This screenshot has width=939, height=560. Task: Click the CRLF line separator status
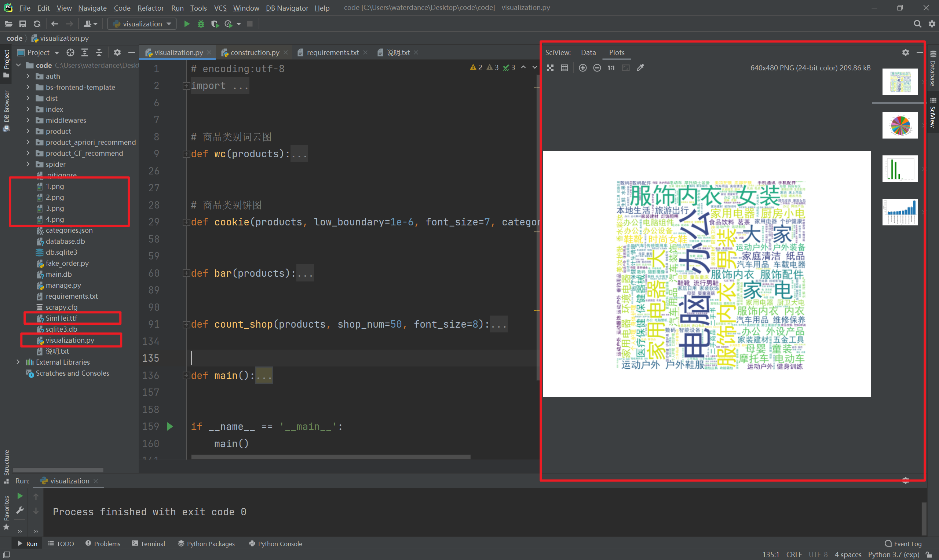click(794, 555)
